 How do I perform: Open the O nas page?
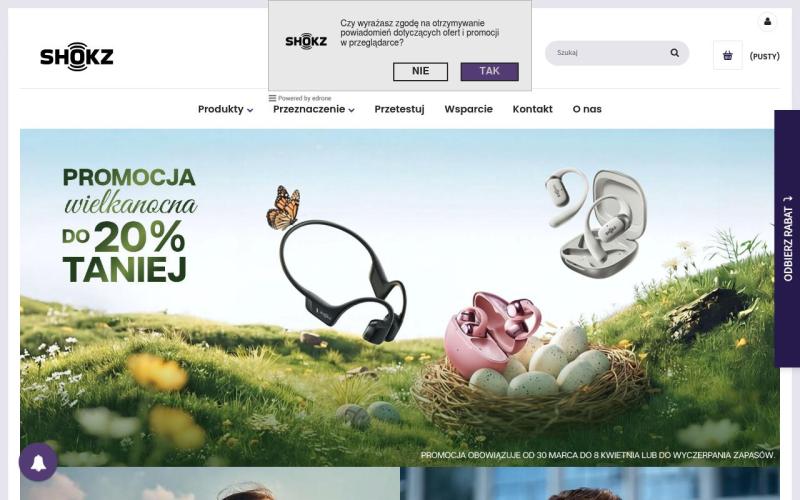click(x=587, y=109)
